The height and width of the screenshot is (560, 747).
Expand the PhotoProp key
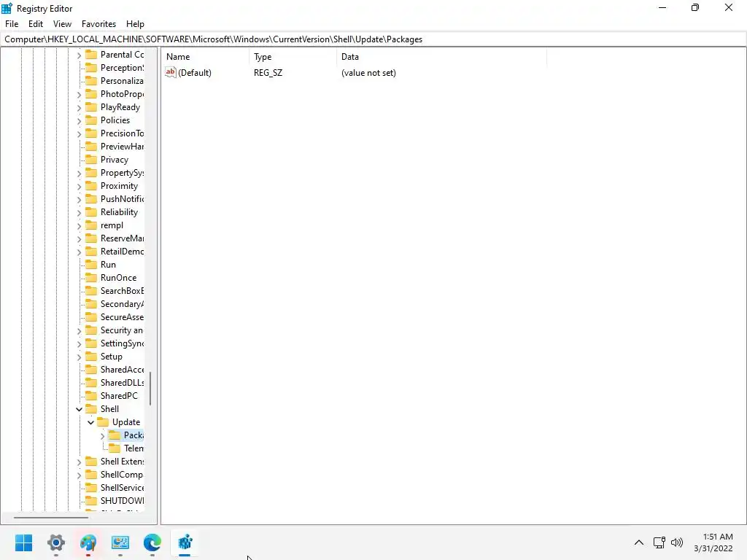(79, 95)
